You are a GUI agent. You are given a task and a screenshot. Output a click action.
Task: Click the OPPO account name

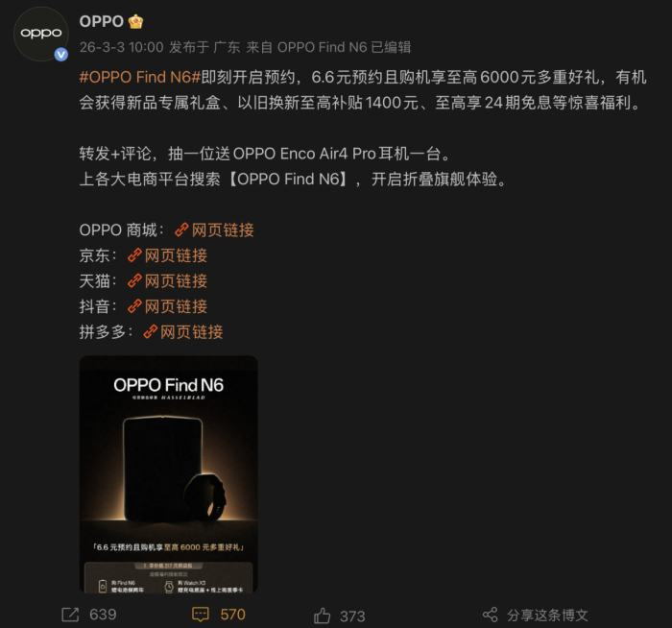pos(102,21)
